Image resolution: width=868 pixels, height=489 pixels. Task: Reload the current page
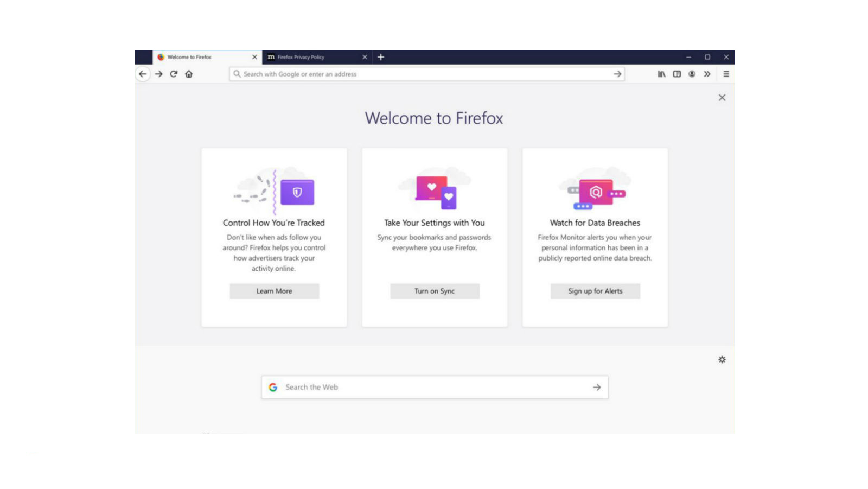174,74
